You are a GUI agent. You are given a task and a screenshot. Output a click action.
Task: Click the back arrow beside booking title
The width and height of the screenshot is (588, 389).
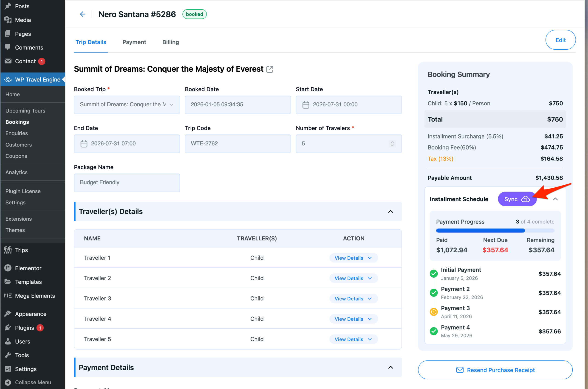(x=83, y=14)
